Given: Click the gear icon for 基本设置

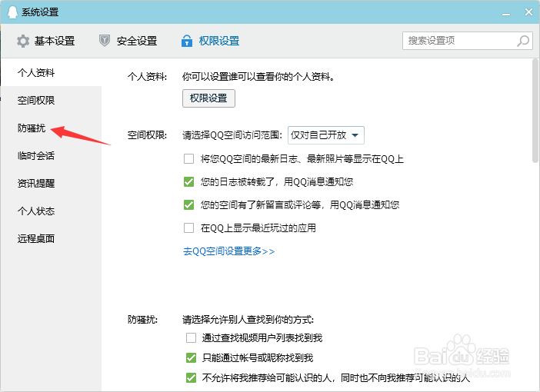Looking at the screenshot, I should coord(23,41).
